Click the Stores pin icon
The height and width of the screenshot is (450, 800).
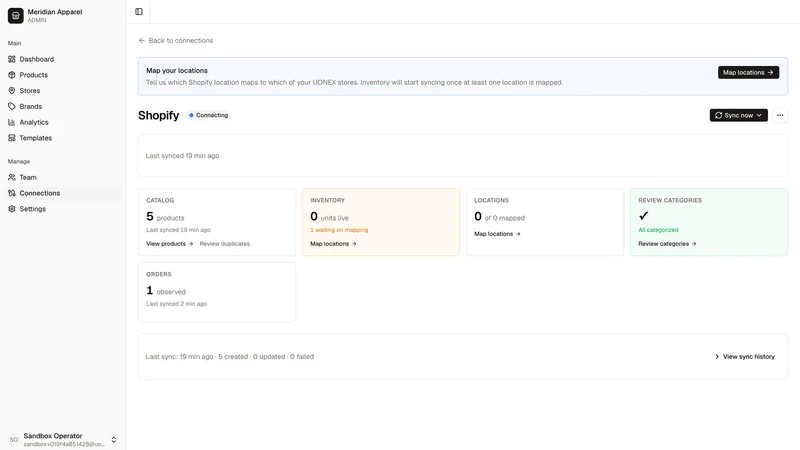(12, 91)
